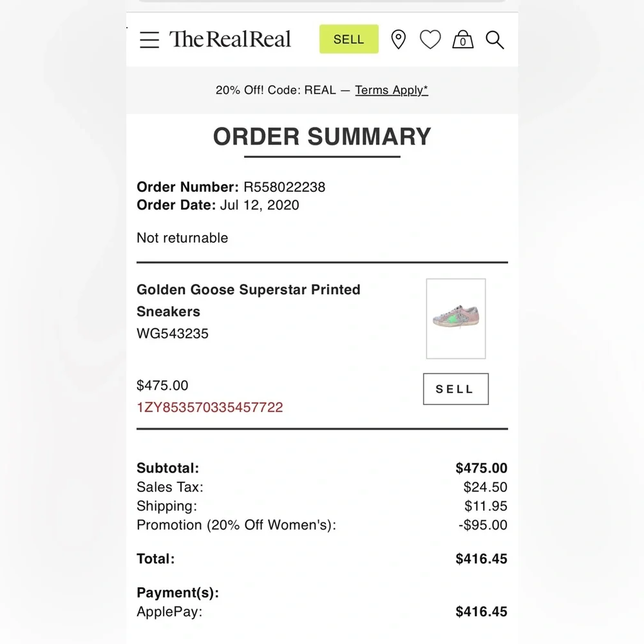This screenshot has height=644, width=644.
Task: Open tracking number 1ZY853570335457722
Action: tap(210, 407)
